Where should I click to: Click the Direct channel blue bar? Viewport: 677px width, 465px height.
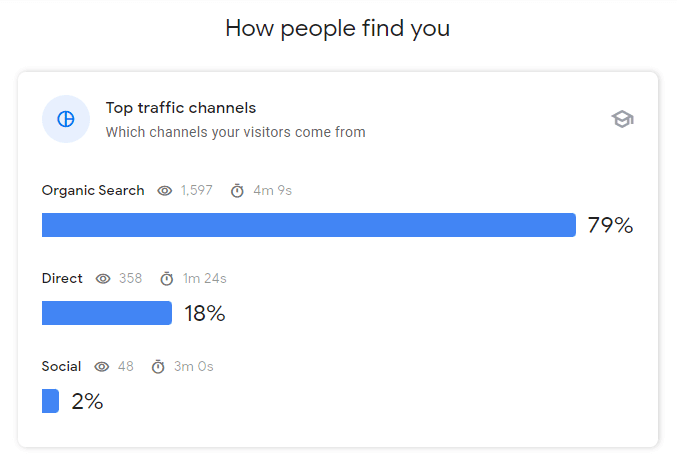(x=107, y=313)
